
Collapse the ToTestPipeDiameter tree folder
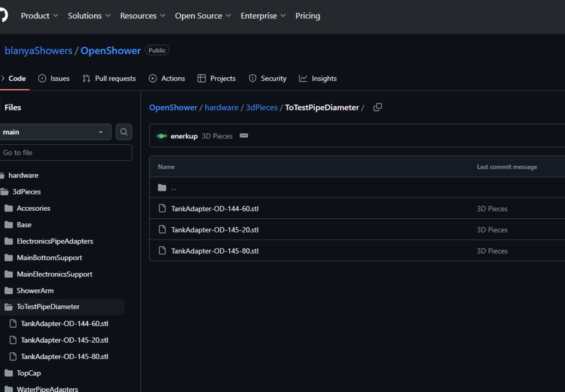point(48,307)
